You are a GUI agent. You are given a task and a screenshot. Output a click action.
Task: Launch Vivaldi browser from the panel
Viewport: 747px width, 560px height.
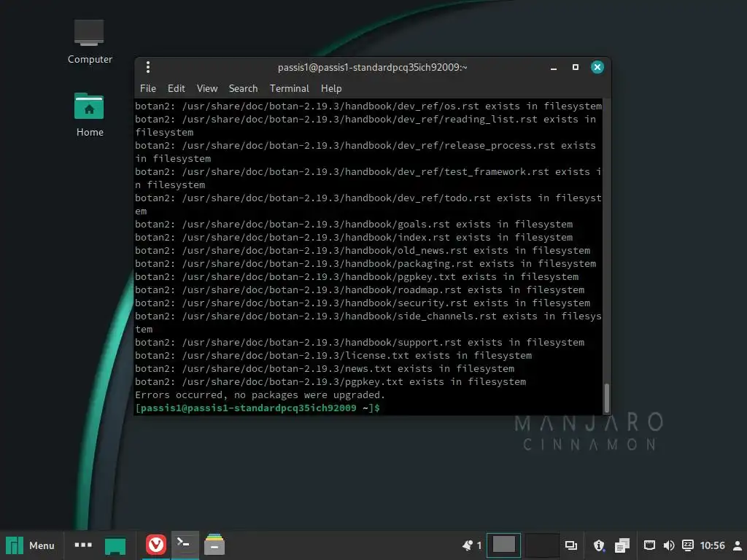coord(156,545)
